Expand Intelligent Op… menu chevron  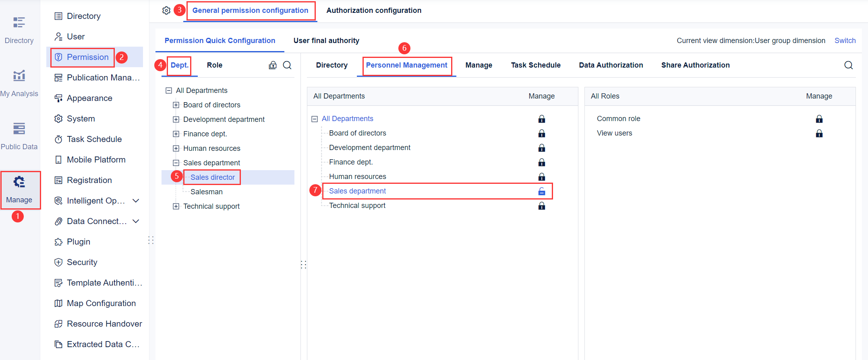(136, 201)
